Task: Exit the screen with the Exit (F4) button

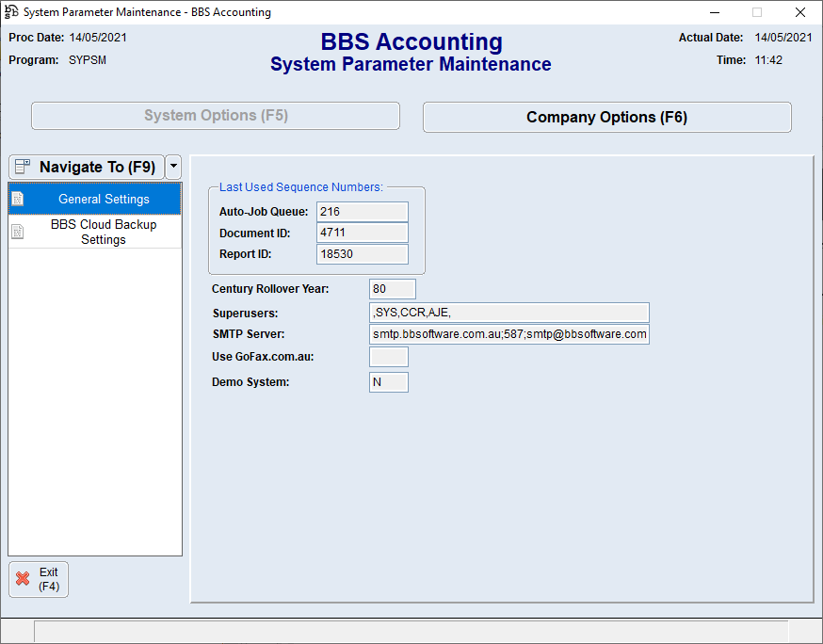Action: point(38,579)
